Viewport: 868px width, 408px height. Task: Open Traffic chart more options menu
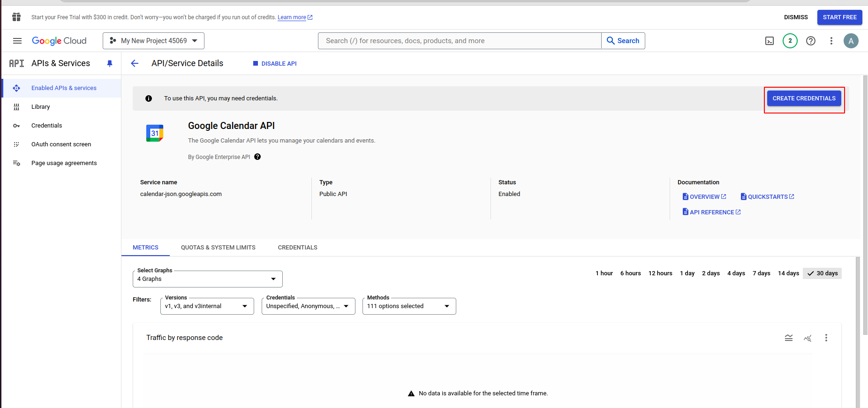pos(826,338)
